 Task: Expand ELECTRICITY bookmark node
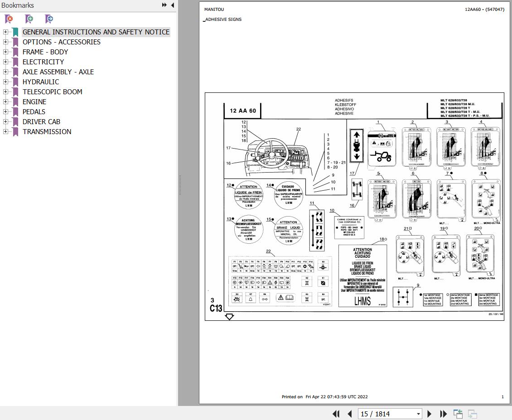(5, 62)
